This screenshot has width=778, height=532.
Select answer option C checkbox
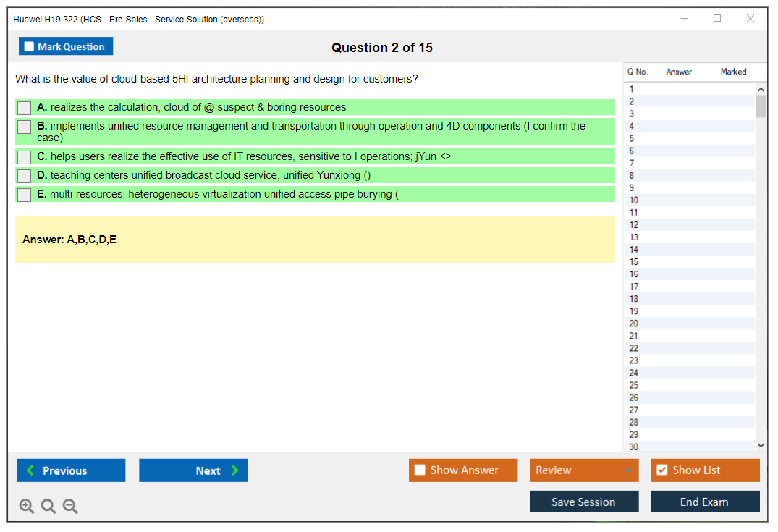25,157
